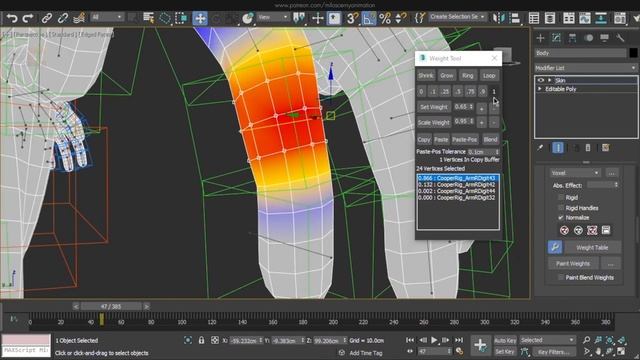Switch to Utilities command panel tab

(x=620, y=38)
